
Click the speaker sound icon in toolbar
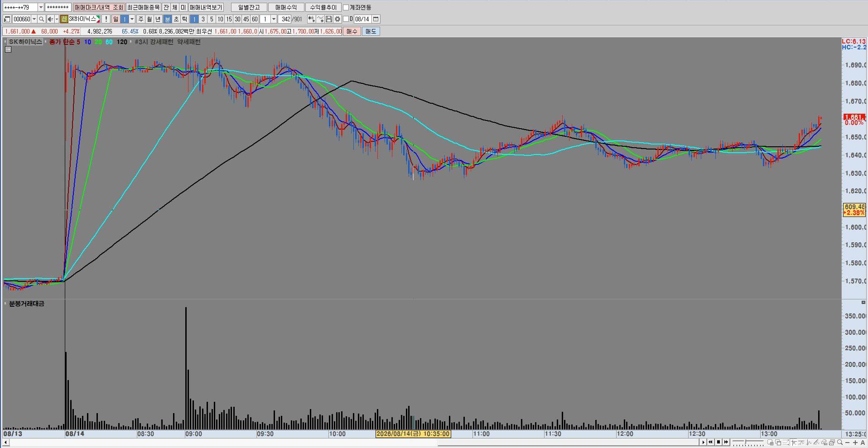pos(50,19)
